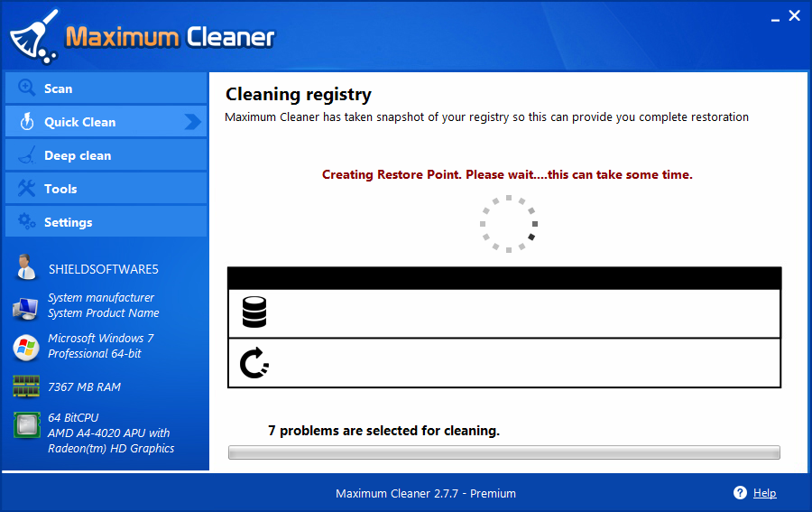This screenshot has width=812, height=512.
Task: Click the Scan magnifier icon
Action: [26, 88]
